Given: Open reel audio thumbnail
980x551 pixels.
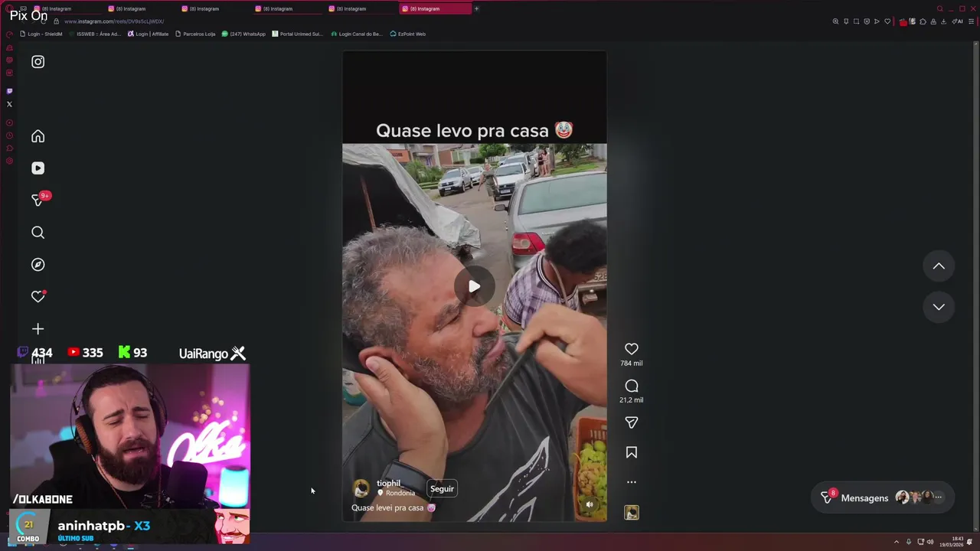Looking at the screenshot, I should [x=632, y=513].
